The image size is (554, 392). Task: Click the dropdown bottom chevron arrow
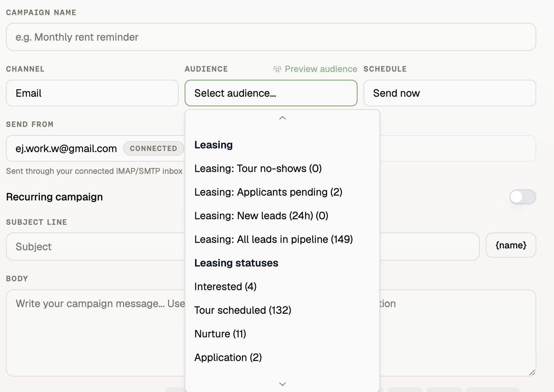click(x=283, y=384)
